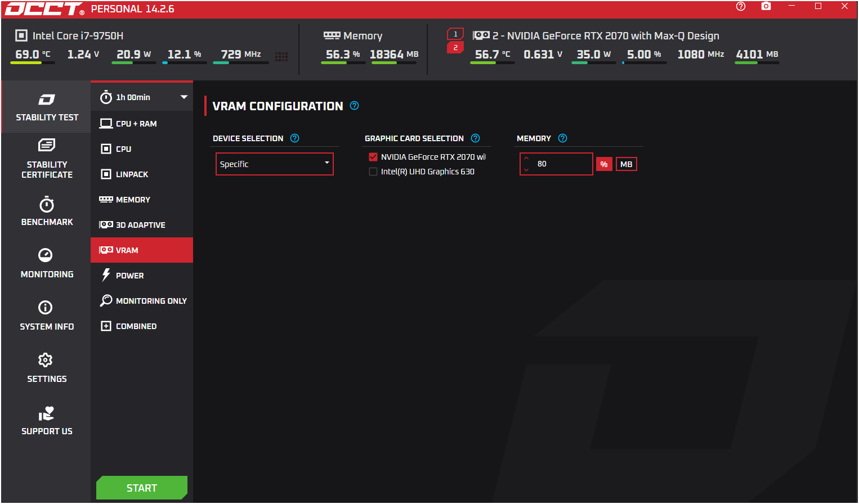Set memory unit to percent
The height and width of the screenshot is (504, 859).
coord(604,164)
